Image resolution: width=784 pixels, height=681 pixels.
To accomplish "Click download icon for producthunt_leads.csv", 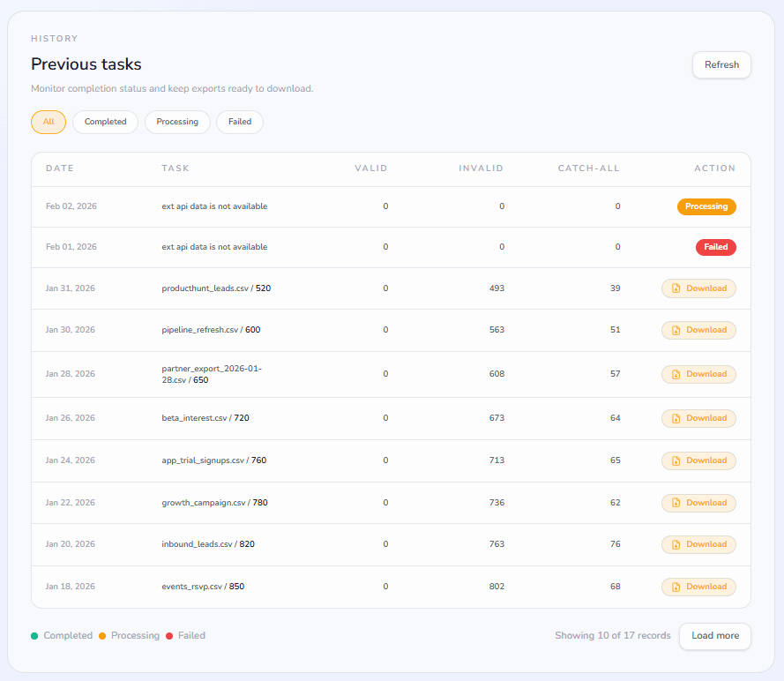I will tap(676, 288).
